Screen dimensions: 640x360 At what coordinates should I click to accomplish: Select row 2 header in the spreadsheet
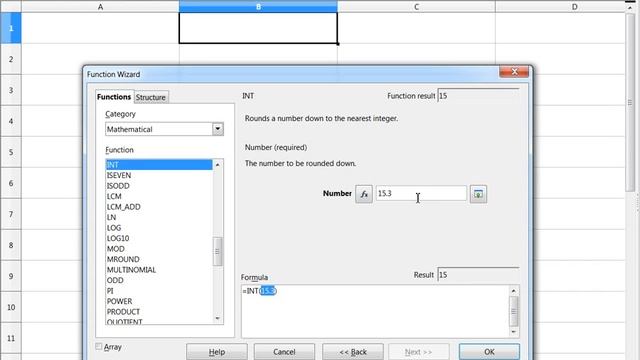tap(11, 59)
